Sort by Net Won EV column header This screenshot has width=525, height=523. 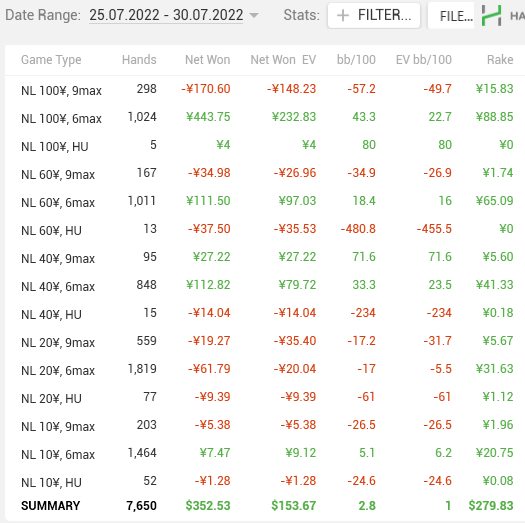(283, 60)
